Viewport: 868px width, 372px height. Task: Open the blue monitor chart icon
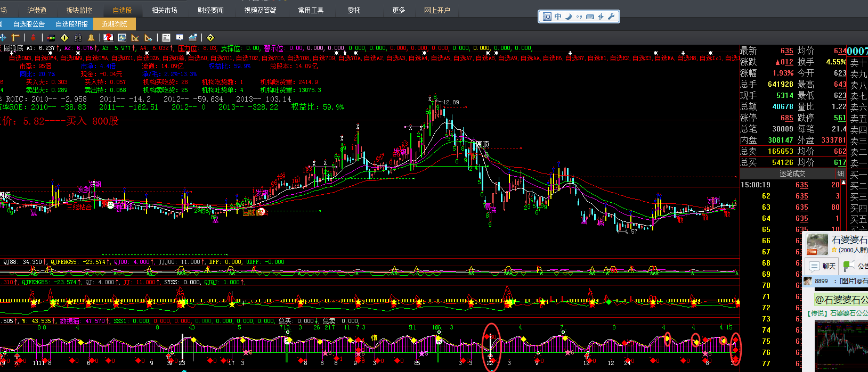point(122,37)
